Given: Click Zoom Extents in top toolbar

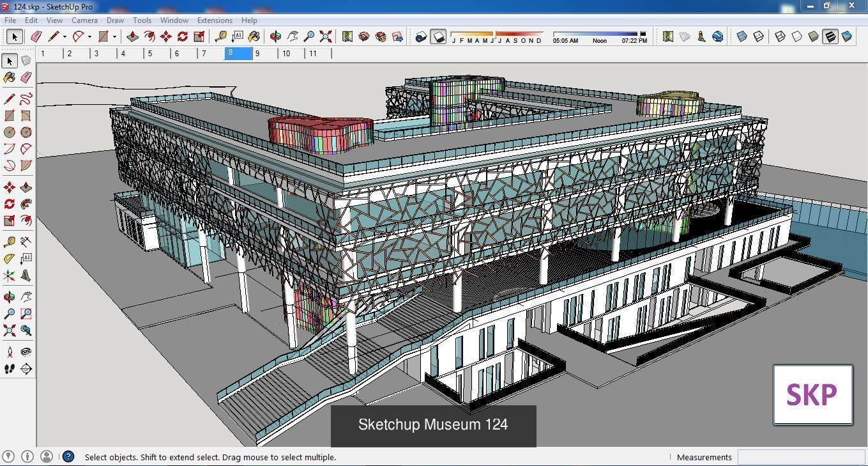Looking at the screenshot, I should [x=326, y=36].
